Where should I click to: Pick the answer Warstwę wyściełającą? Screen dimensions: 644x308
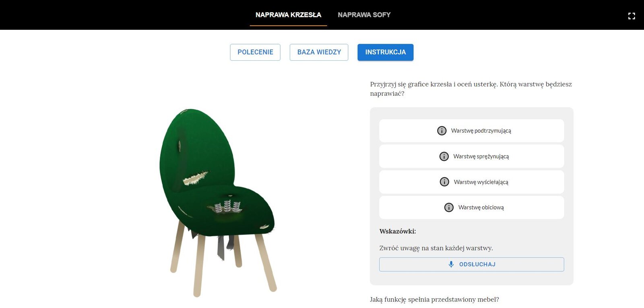tap(471, 182)
